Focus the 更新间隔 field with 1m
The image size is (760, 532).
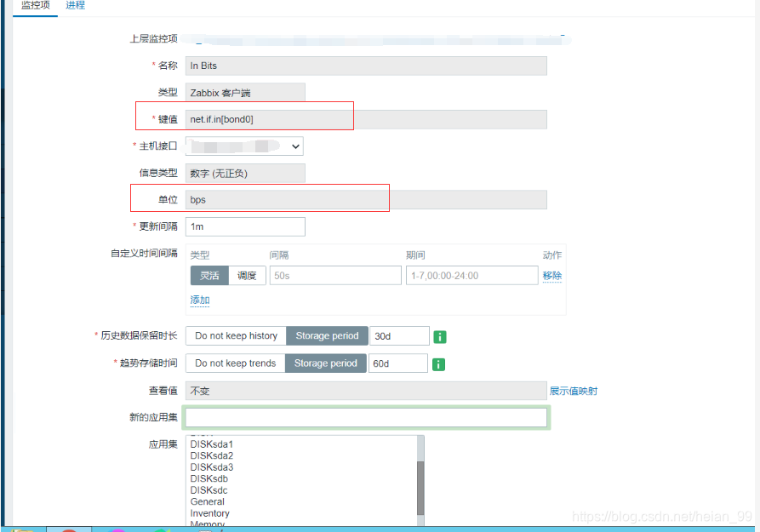click(245, 226)
